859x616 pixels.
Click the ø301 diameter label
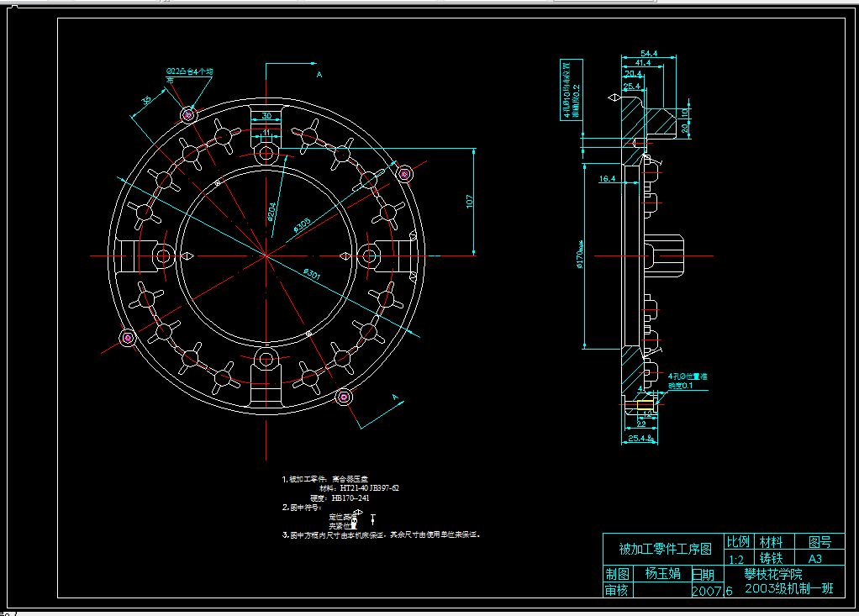point(312,272)
